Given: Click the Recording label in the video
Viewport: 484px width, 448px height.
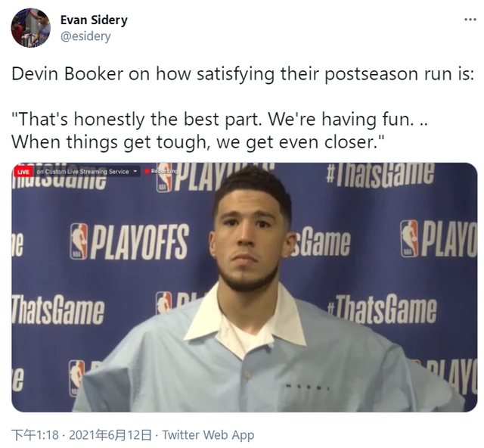Looking at the screenshot, I should 164,172.
